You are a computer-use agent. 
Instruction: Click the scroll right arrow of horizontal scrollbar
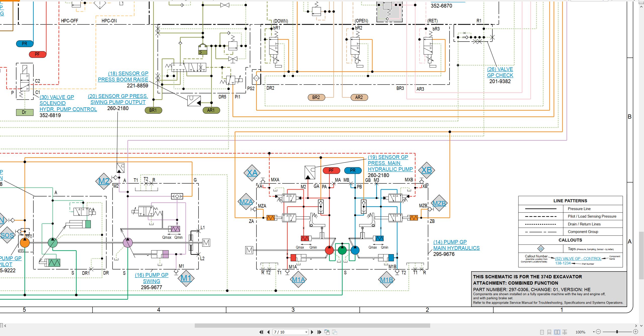[636, 326]
